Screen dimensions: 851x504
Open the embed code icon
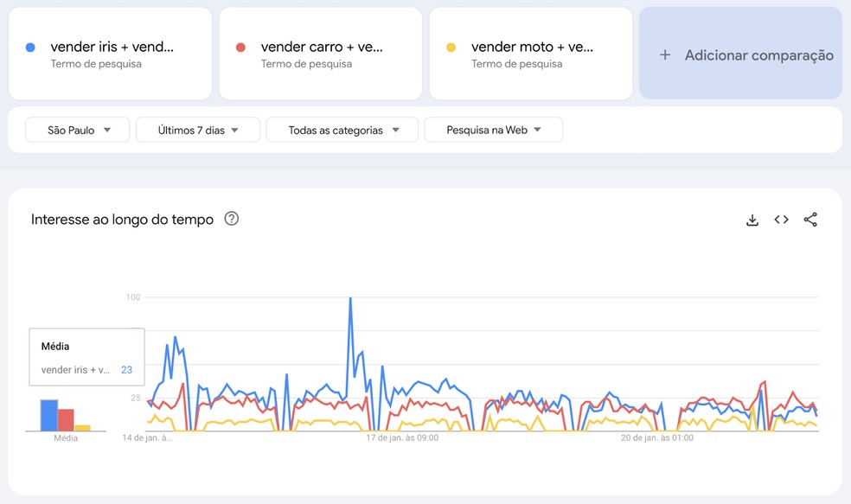tap(781, 220)
